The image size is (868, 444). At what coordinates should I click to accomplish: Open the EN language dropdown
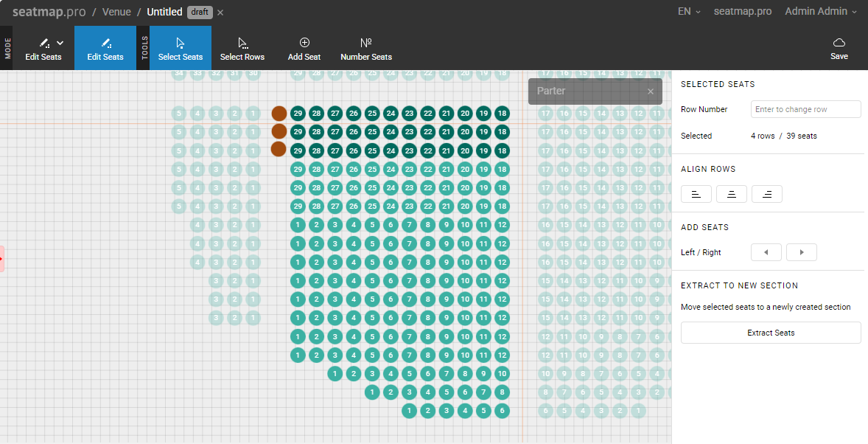(689, 12)
